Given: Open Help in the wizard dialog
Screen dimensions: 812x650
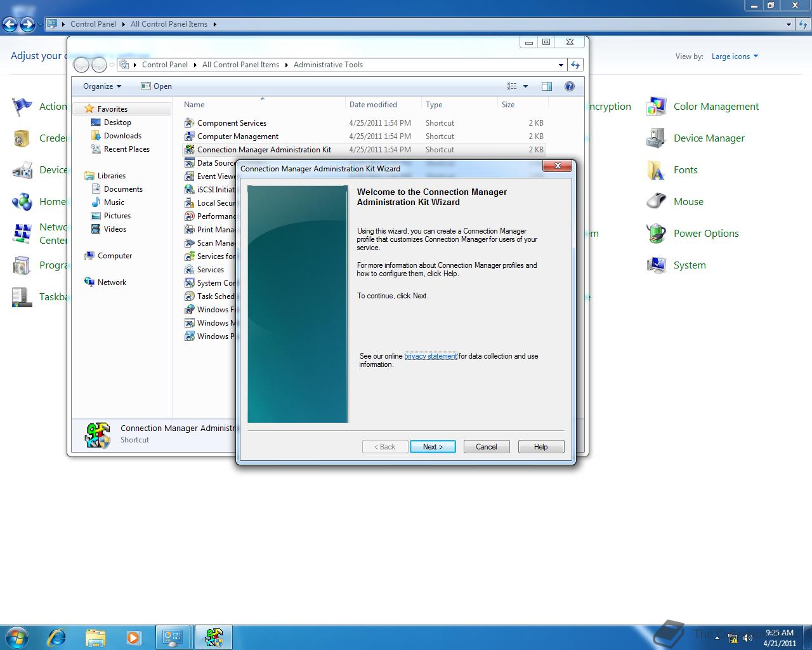Looking at the screenshot, I should [541, 447].
